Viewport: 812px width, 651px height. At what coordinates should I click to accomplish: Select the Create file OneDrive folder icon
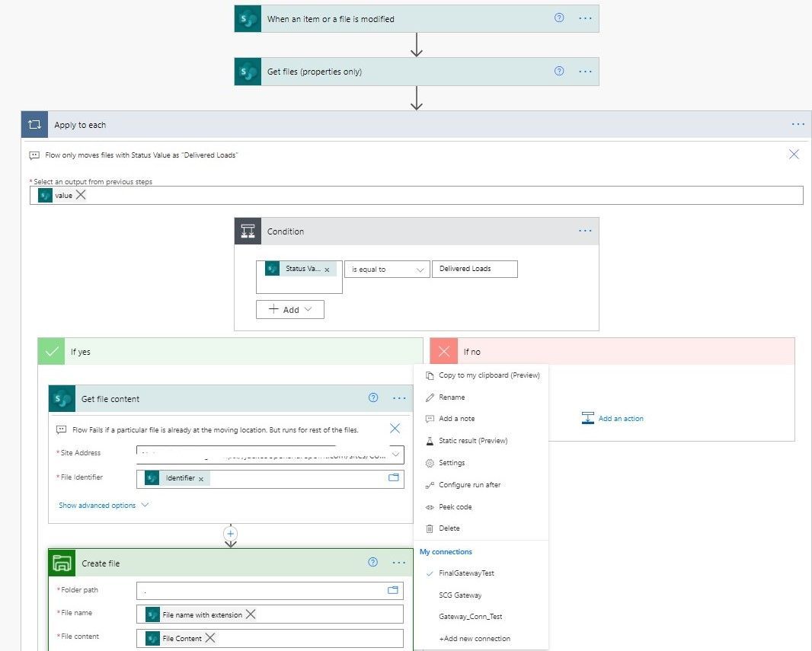62,563
